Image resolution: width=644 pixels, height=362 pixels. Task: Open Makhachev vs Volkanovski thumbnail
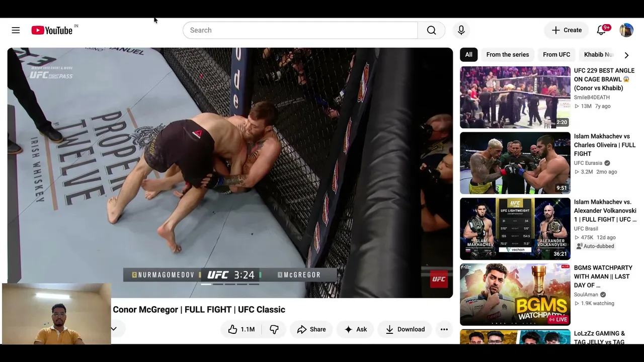pos(515,229)
